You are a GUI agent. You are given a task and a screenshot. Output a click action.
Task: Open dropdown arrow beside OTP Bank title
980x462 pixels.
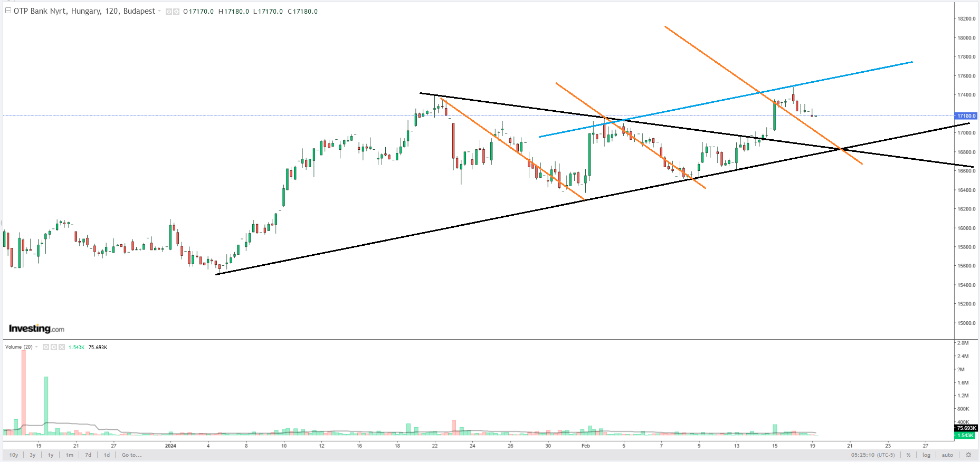pyautogui.click(x=159, y=11)
